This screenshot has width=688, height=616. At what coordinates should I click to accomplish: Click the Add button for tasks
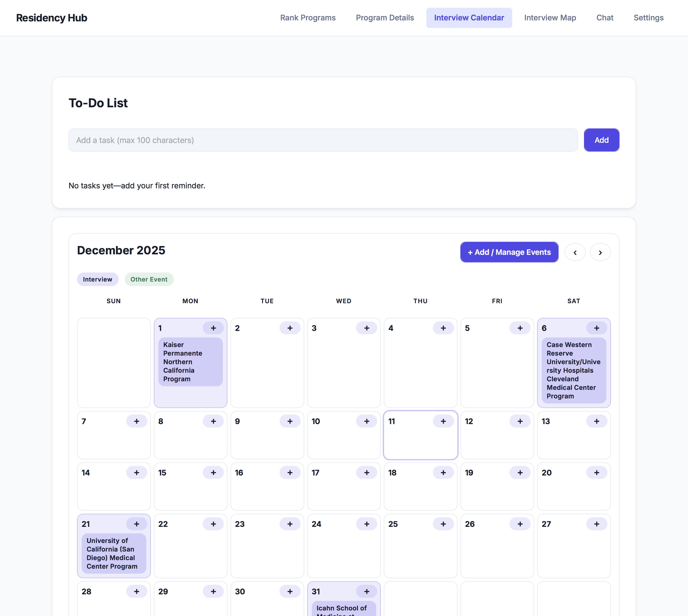tap(601, 140)
